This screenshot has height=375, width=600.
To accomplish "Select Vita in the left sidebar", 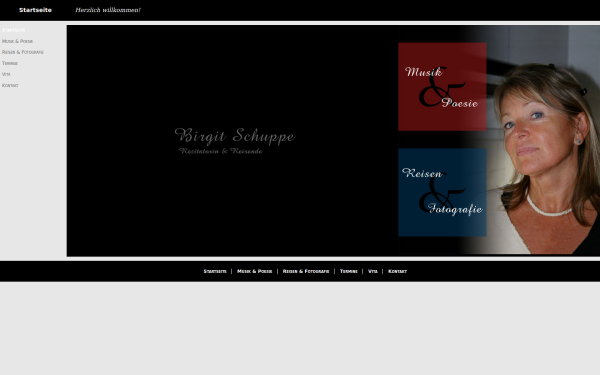I will coord(6,74).
